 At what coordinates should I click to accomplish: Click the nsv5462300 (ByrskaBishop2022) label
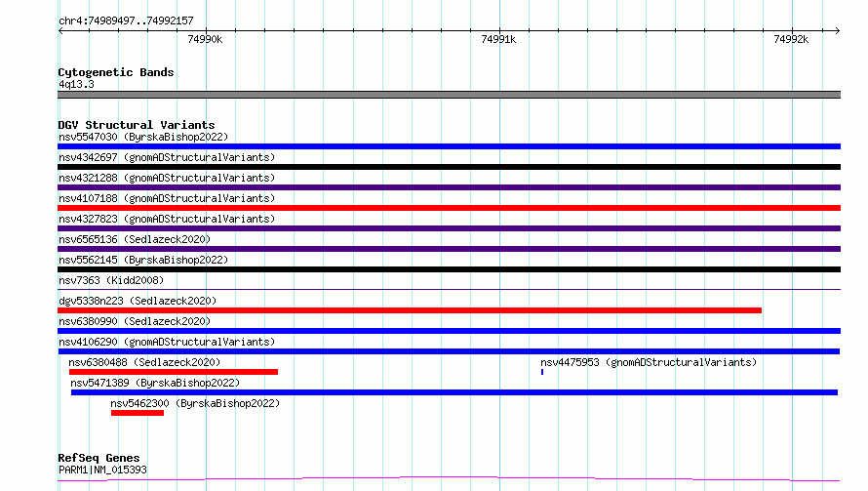coord(195,403)
